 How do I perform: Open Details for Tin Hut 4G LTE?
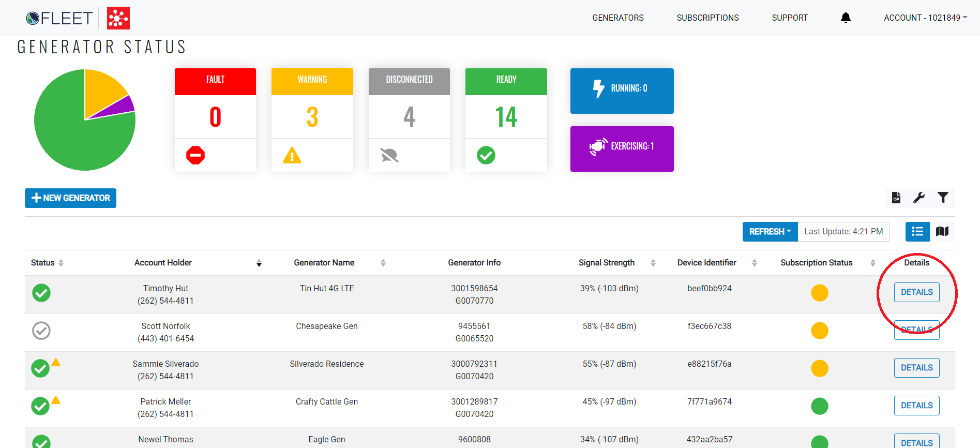[916, 292]
